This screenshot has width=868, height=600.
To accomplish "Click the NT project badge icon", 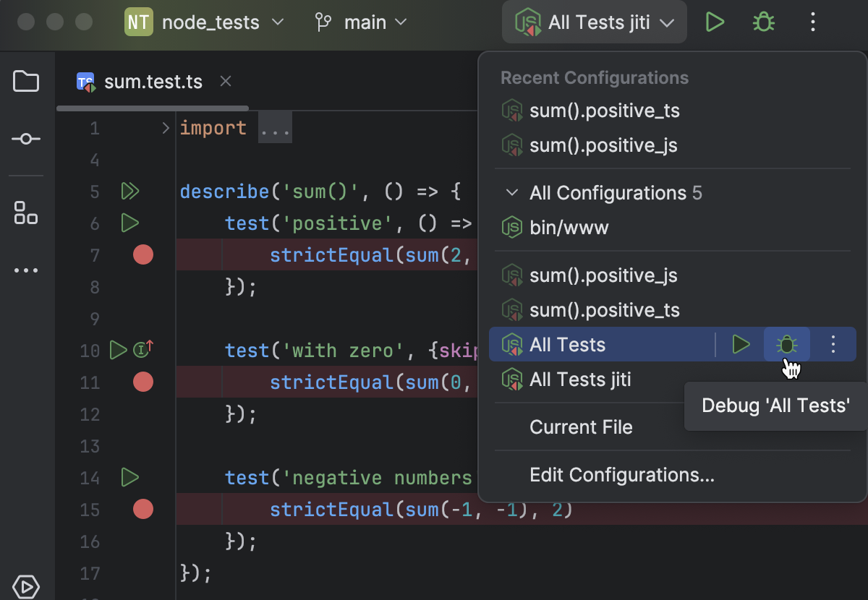I will [x=138, y=22].
